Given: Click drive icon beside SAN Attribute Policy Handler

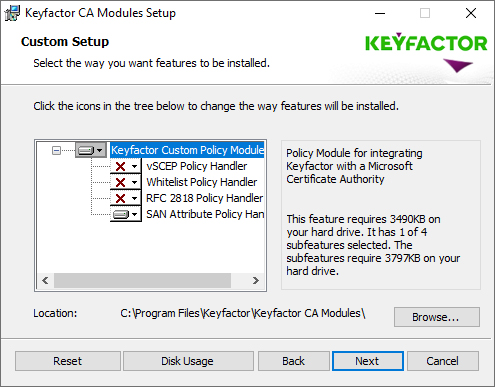Looking at the screenshot, I should [x=126, y=214].
